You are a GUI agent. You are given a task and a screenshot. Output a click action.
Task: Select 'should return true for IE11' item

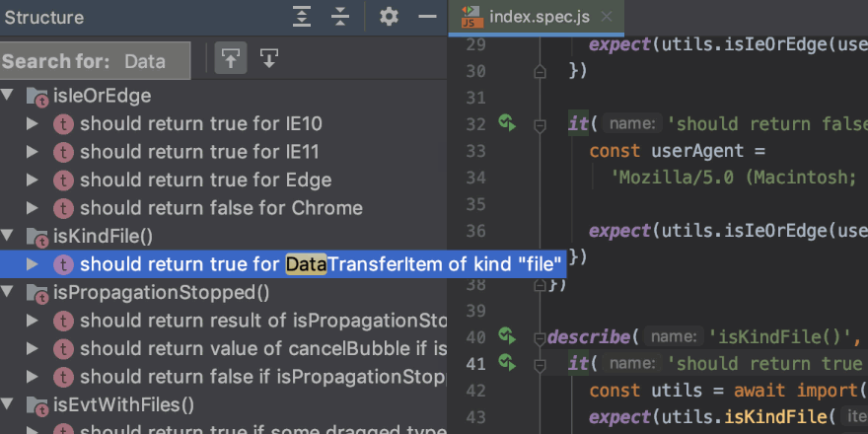click(x=223, y=152)
